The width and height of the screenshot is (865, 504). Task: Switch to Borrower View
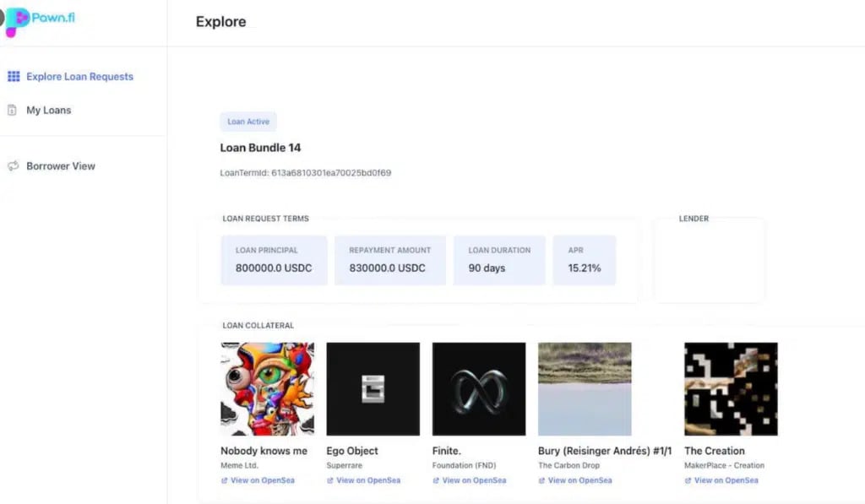click(x=61, y=166)
